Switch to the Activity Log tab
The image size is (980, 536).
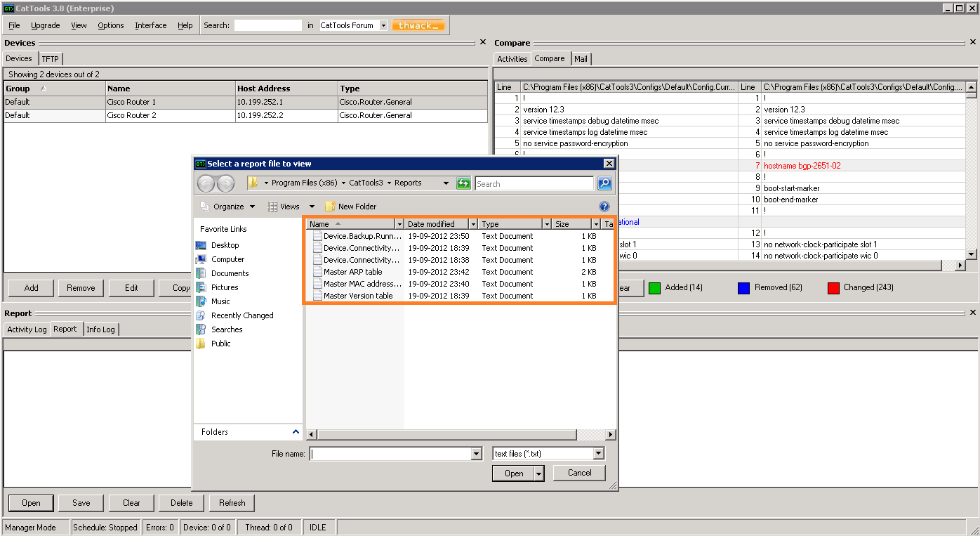(27, 329)
